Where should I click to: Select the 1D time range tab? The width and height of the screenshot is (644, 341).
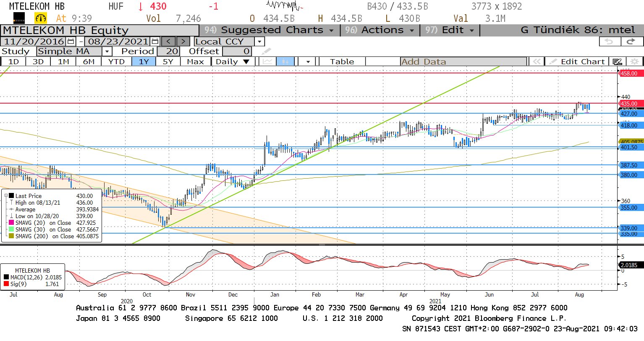point(14,62)
